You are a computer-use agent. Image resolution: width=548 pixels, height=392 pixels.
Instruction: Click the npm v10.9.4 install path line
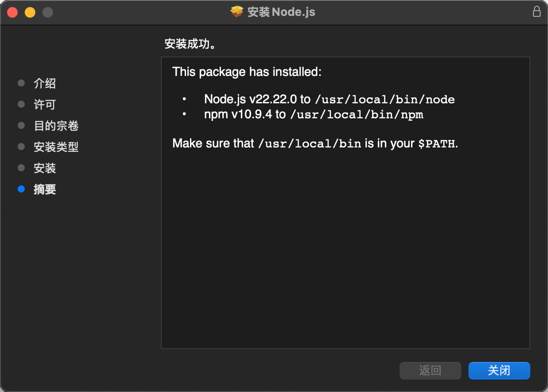pyautogui.click(x=313, y=115)
